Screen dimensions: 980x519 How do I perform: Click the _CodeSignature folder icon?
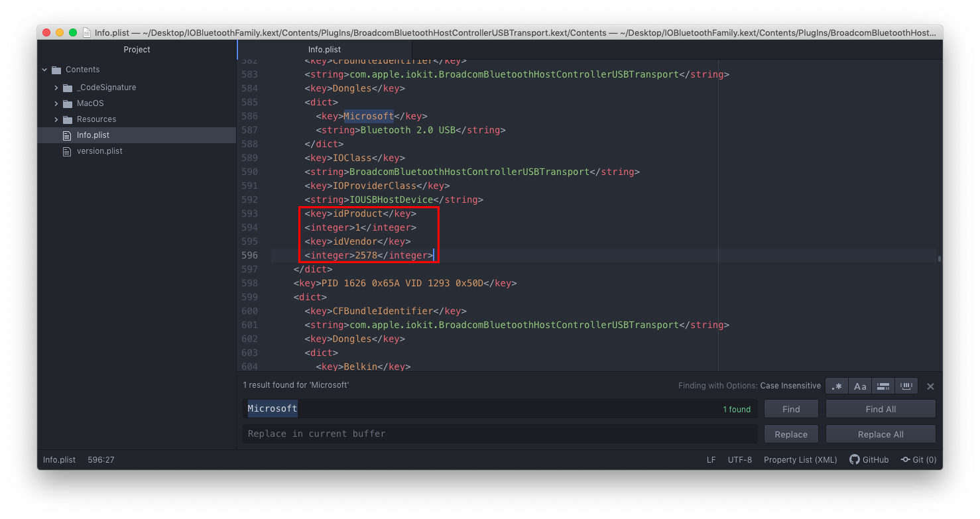tap(68, 87)
